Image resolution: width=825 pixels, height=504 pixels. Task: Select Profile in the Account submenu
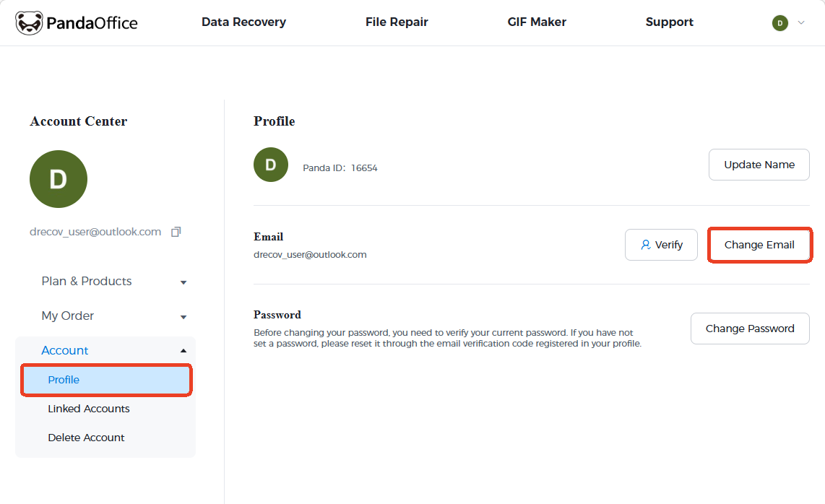pos(106,380)
